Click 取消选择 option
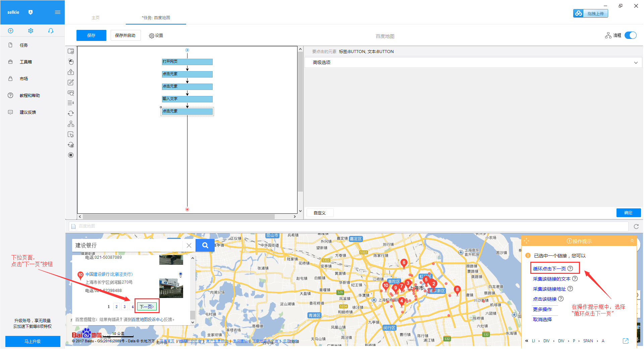This screenshot has height=349, width=644. tap(542, 319)
